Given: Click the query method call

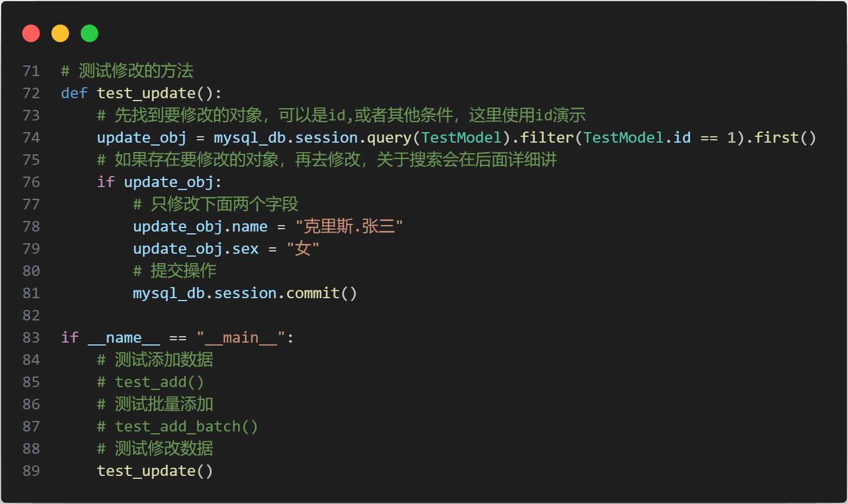Looking at the screenshot, I should [389, 138].
